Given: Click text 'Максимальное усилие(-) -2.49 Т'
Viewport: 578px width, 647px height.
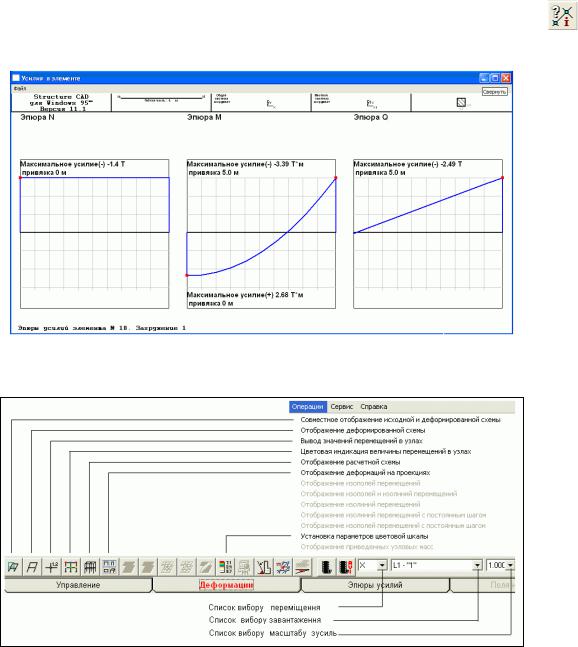Looking at the screenshot, I should [x=408, y=164].
